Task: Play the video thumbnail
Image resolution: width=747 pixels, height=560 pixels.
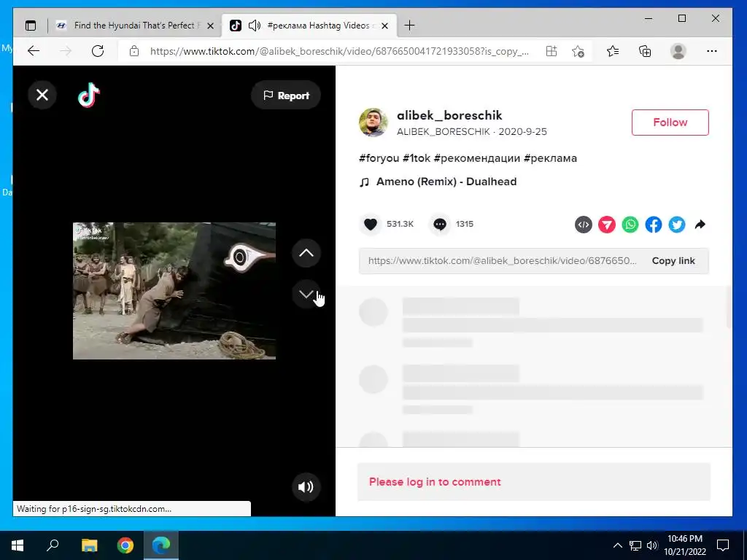Action: [x=174, y=291]
